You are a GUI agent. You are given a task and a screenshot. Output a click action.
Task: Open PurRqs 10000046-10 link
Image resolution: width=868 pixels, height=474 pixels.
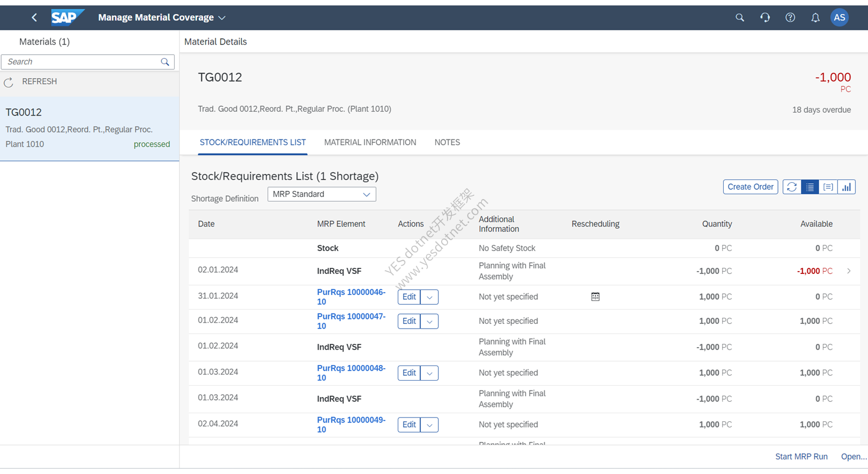pos(351,297)
